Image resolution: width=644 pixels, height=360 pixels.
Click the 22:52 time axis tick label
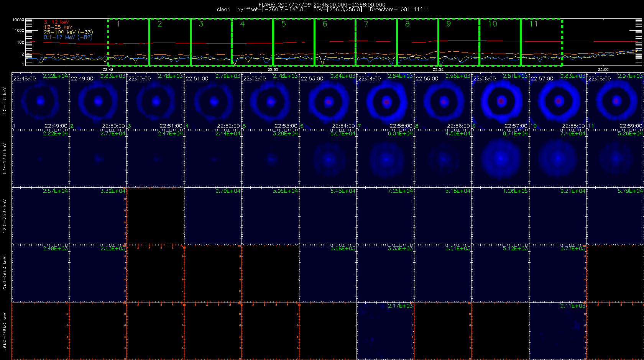click(x=273, y=70)
